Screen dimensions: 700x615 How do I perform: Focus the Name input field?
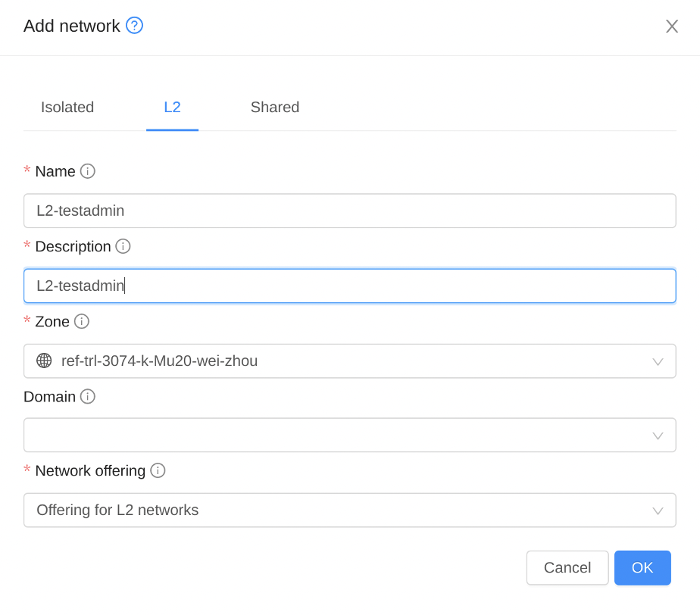click(x=349, y=211)
